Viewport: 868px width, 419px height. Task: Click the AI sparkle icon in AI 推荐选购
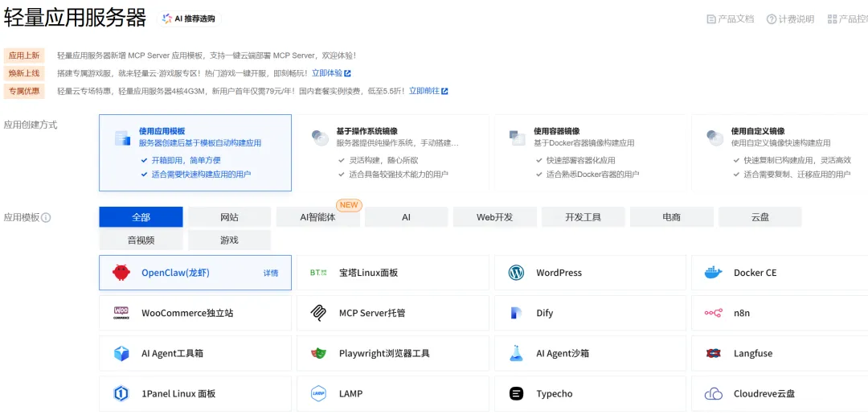coord(166,18)
